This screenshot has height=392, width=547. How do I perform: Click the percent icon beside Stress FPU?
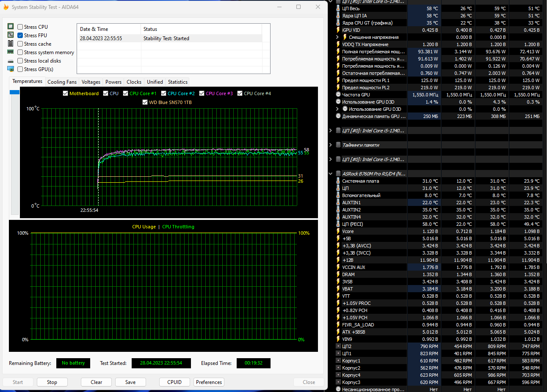(11, 35)
